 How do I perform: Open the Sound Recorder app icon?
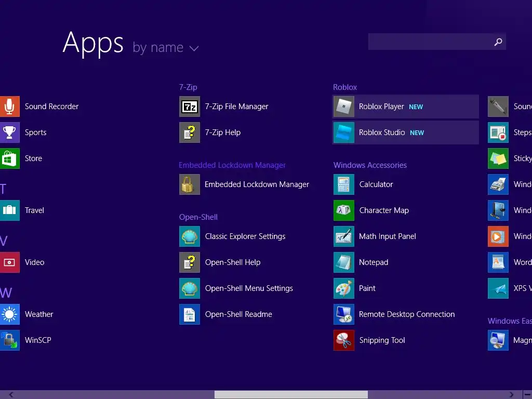(9, 107)
